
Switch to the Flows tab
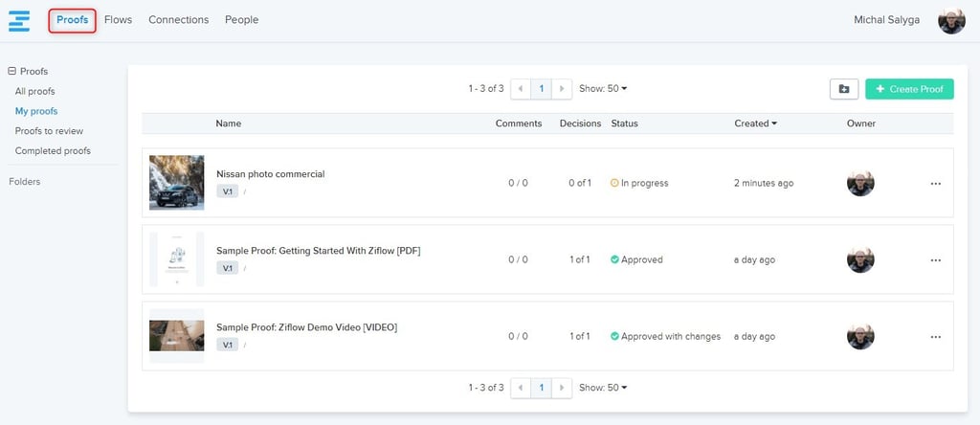118,20
